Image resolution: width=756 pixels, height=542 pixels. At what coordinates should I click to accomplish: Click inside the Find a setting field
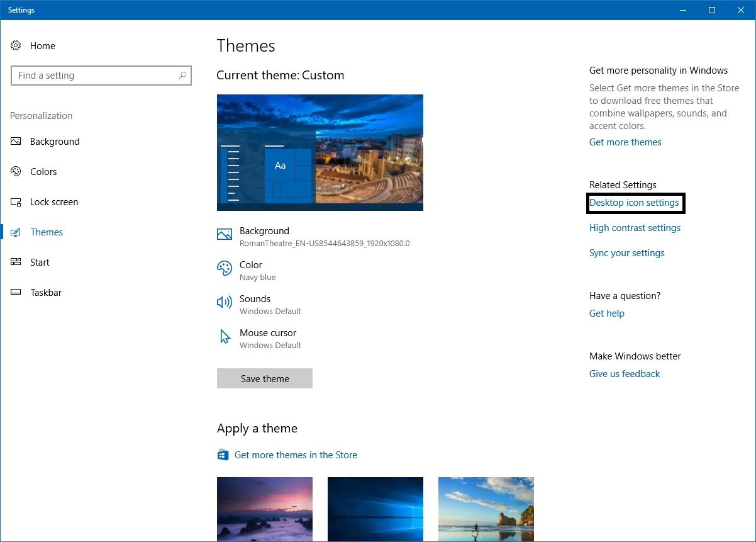coord(94,76)
